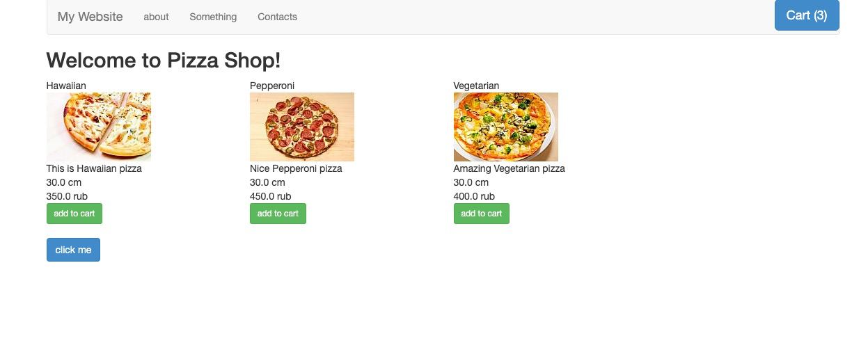
Task: Open the My Website brand link
Action: click(90, 17)
